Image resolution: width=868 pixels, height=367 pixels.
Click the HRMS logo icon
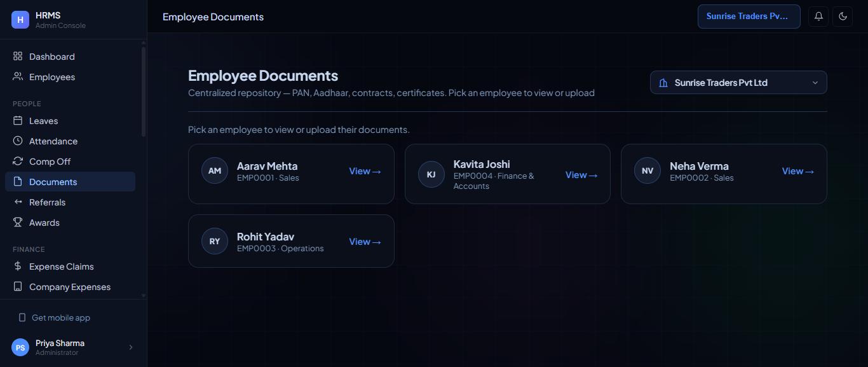[x=20, y=20]
